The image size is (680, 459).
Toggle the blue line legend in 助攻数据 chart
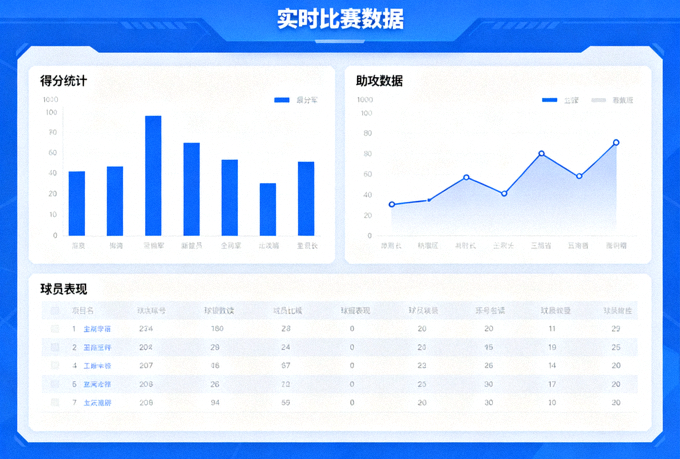549,100
